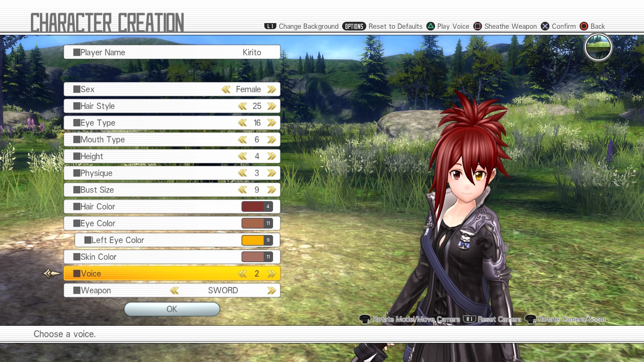The width and height of the screenshot is (644, 362).
Task: Select previous Voice option
Action: click(243, 274)
